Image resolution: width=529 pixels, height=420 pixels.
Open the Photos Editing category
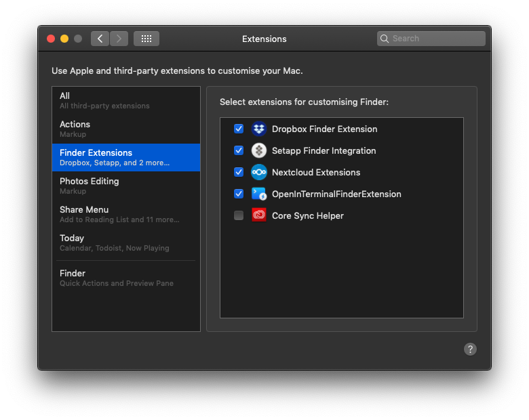pyautogui.click(x=126, y=186)
